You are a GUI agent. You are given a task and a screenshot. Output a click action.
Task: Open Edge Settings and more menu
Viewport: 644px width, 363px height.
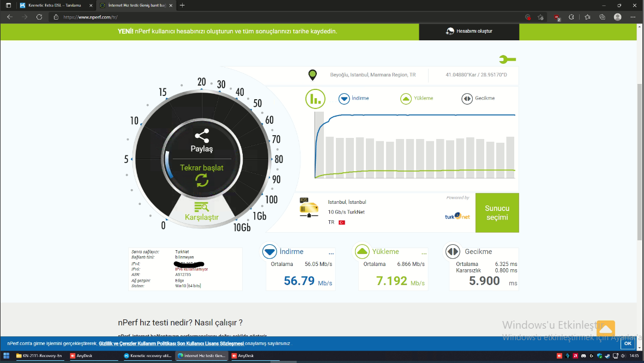(x=633, y=17)
